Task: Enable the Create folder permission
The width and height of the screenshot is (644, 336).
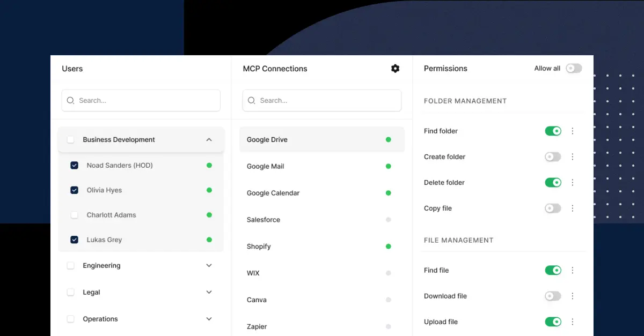Action: click(x=553, y=156)
